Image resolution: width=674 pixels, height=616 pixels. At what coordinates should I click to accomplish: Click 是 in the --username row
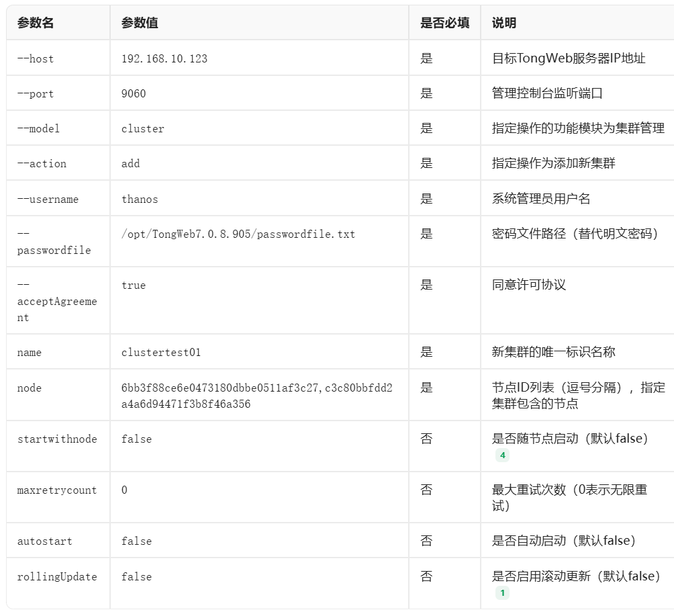tap(426, 198)
